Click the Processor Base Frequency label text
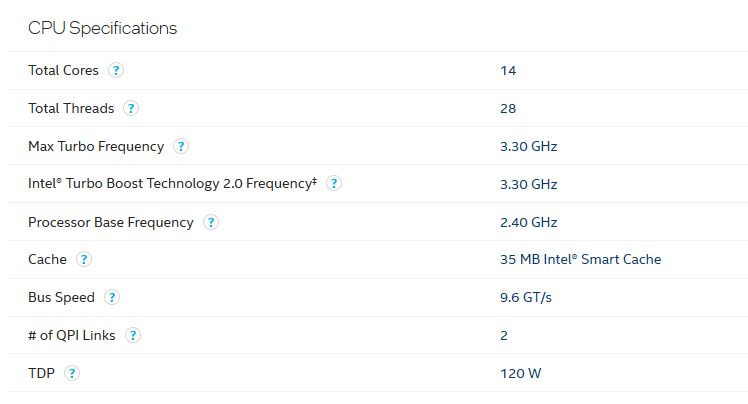This screenshot has height=404, width=748. (x=111, y=223)
